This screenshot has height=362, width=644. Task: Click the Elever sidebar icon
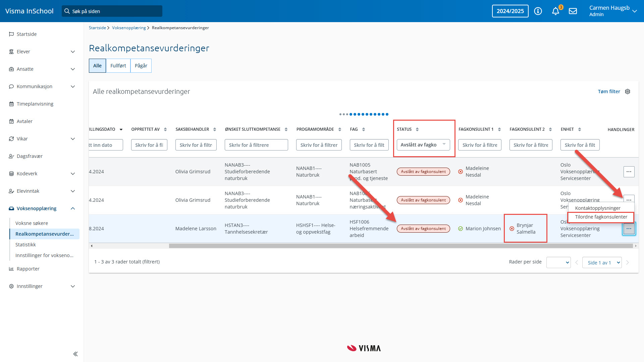(11, 52)
